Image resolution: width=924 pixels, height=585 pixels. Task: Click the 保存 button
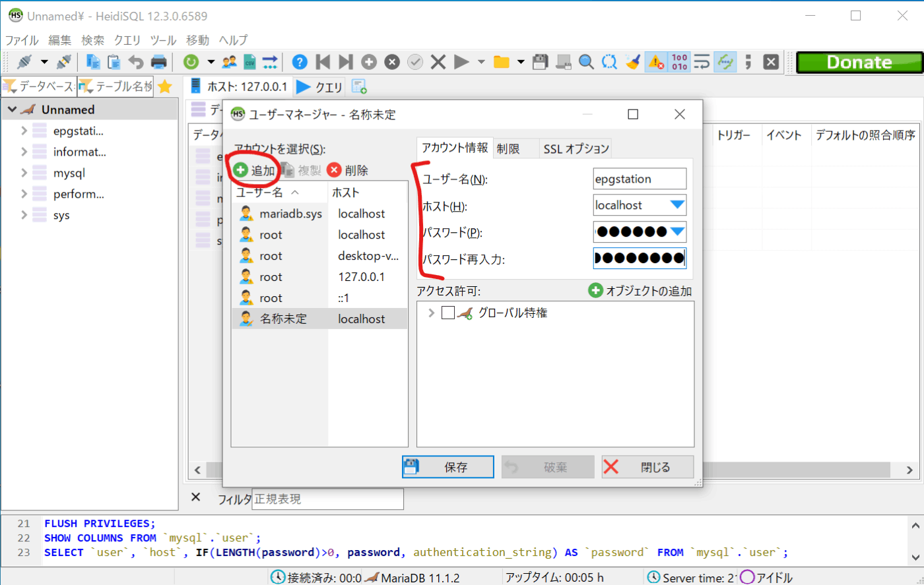pyautogui.click(x=448, y=467)
